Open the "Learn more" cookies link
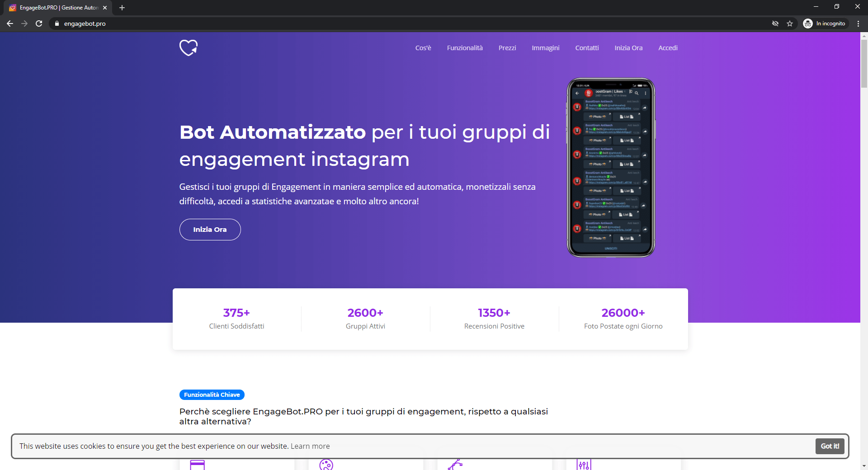This screenshot has height=470, width=868. (x=310, y=446)
